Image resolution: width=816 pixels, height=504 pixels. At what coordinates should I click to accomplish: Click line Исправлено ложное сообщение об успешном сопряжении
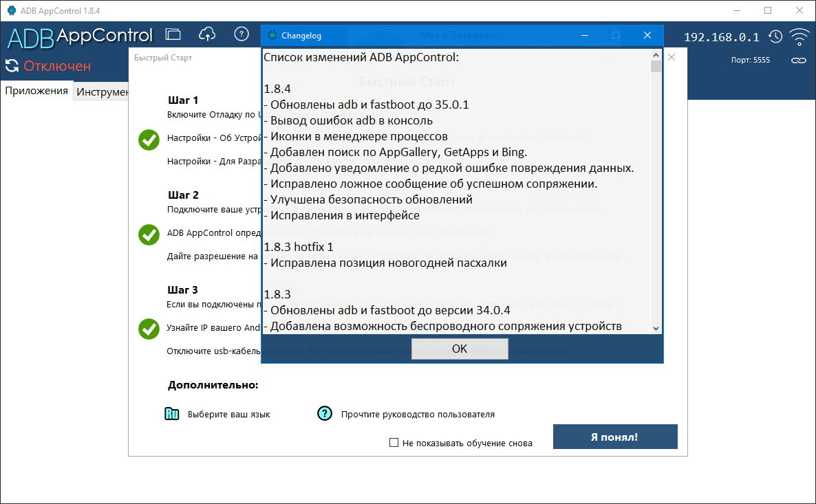click(431, 184)
